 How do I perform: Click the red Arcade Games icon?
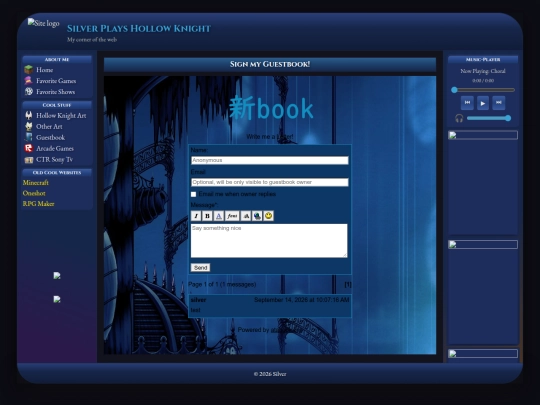29,148
